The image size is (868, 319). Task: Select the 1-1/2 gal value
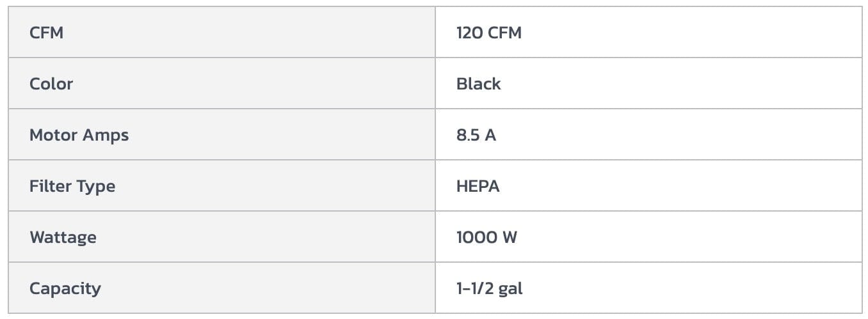[x=490, y=288]
